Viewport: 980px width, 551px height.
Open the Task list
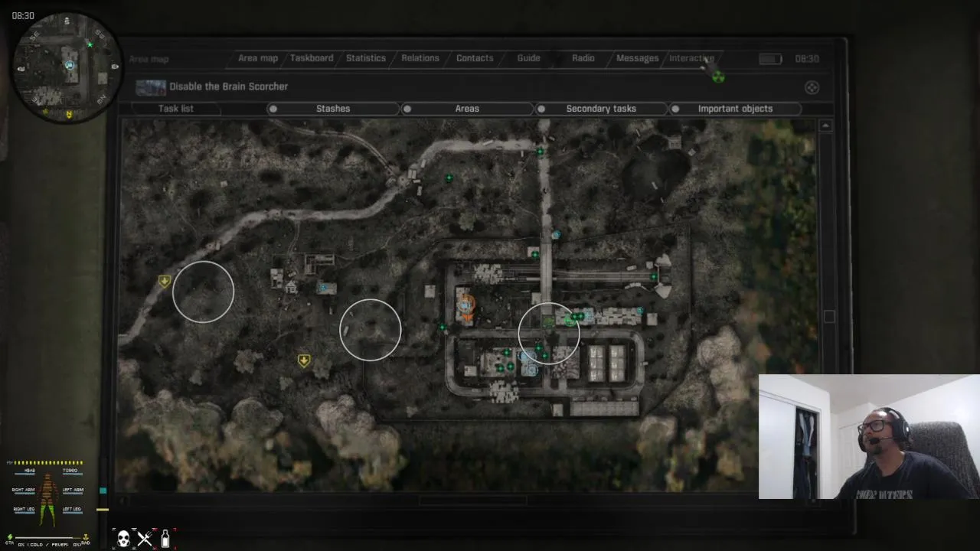pyautogui.click(x=176, y=109)
